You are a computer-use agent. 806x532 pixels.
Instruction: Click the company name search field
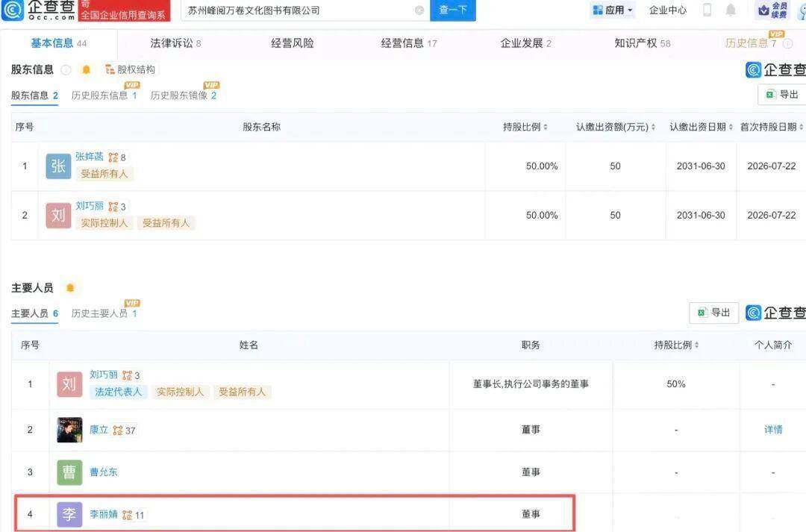[298, 10]
